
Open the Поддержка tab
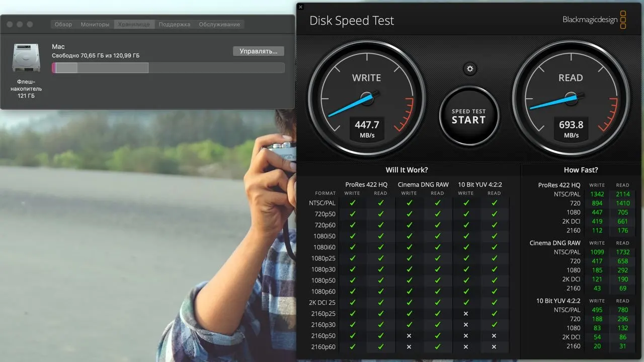pos(175,24)
